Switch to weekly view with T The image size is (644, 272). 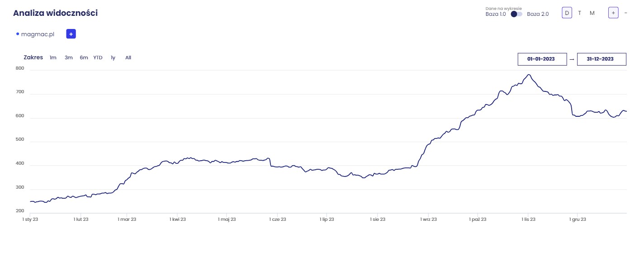(x=579, y=13)
